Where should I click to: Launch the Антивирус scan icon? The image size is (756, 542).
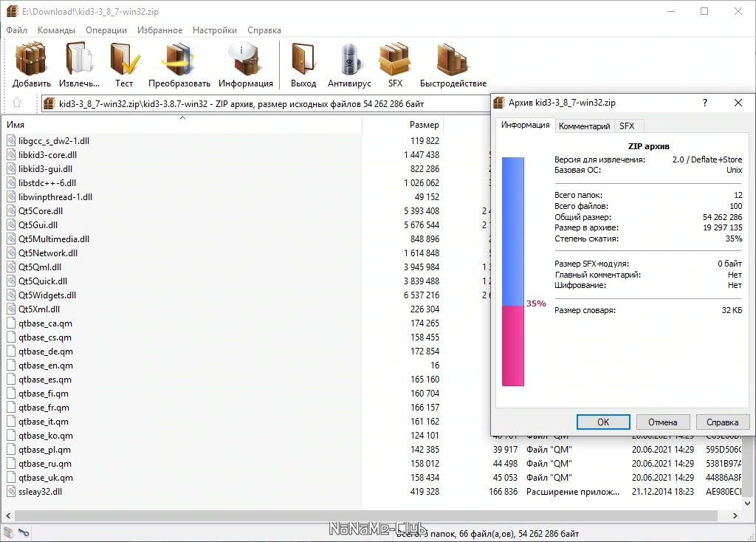(x=349, y=59)
